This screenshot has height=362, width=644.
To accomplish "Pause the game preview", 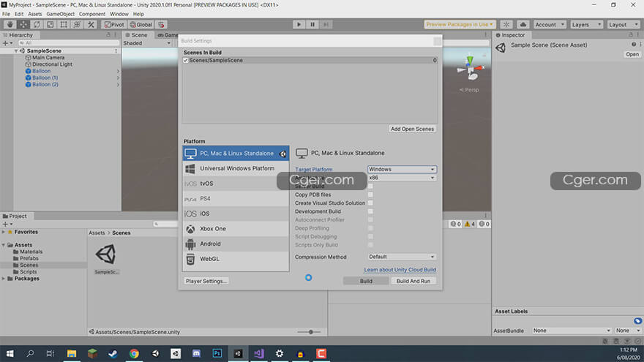I will [x=312, y=25].
